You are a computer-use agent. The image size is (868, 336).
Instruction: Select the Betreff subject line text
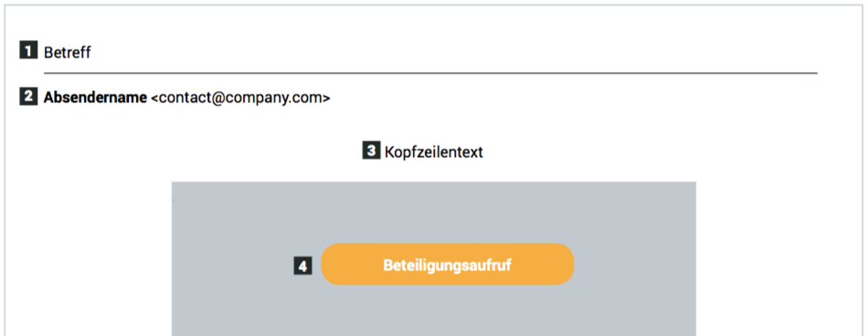click(x=67, y=53)
